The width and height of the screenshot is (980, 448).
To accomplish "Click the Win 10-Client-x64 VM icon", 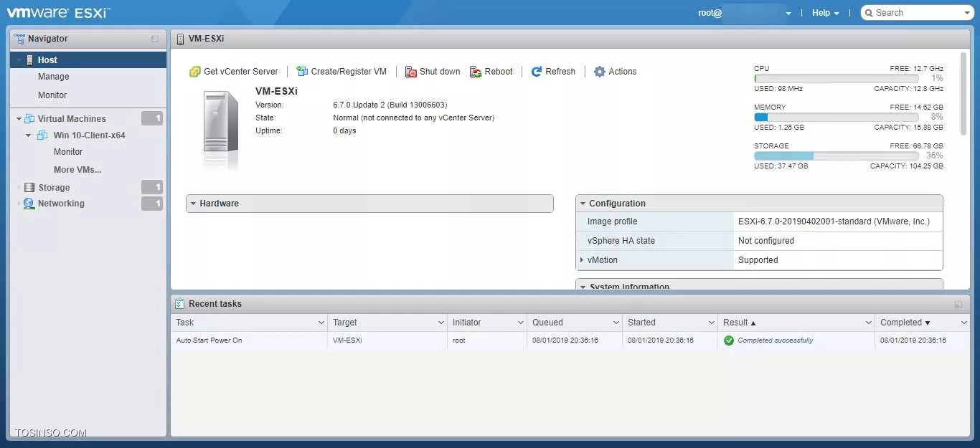I will [x=43, y=135].
